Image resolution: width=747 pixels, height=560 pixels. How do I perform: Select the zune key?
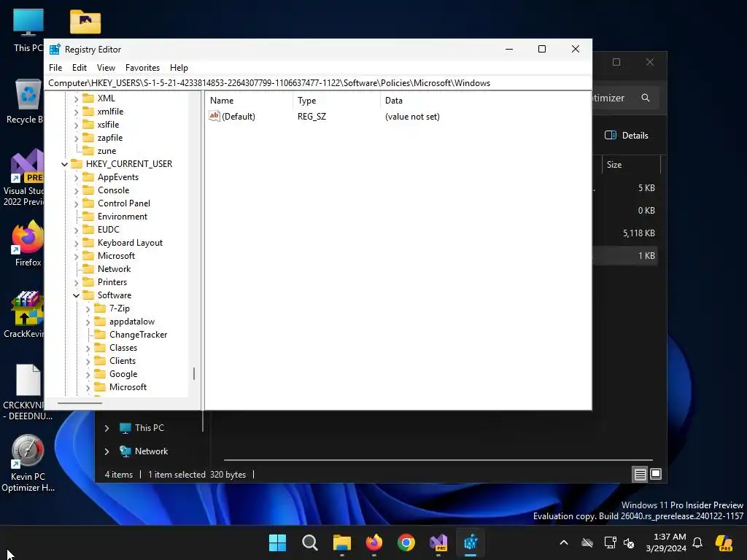(107, 151)
